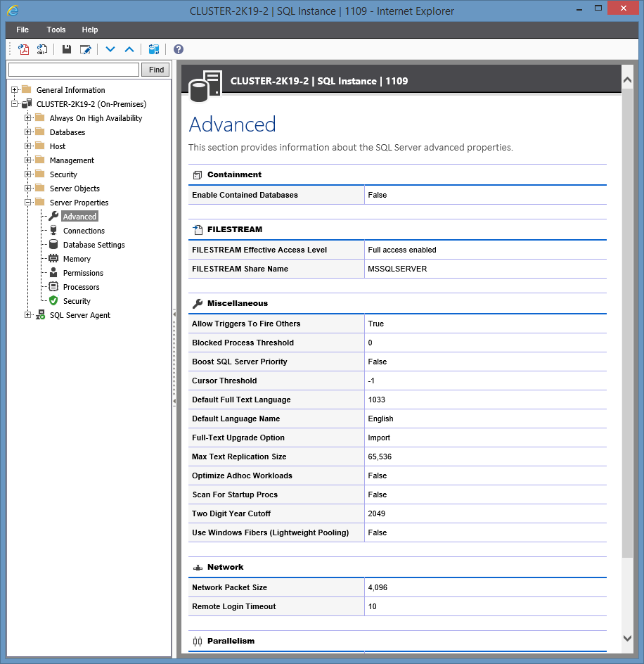Open the Export to PDF icon
644x664 pixels.
point(23,49)
